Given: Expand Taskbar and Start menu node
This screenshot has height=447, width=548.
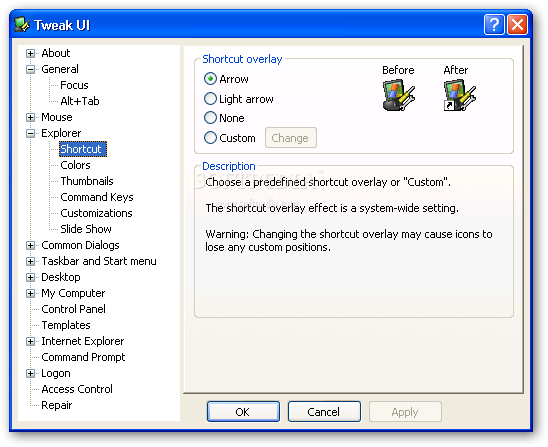Looking at the screenshot, I should point(30,261).
